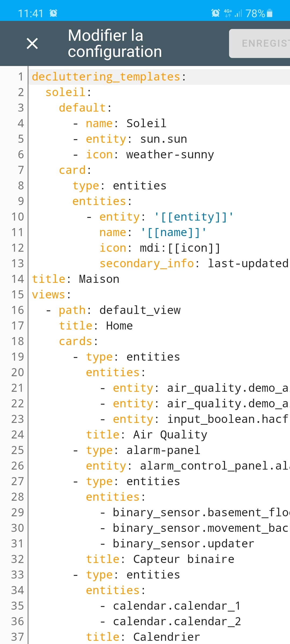Click the 'calendar.calendar_2' entity line
290x644 pixels.
pos(177,622)
